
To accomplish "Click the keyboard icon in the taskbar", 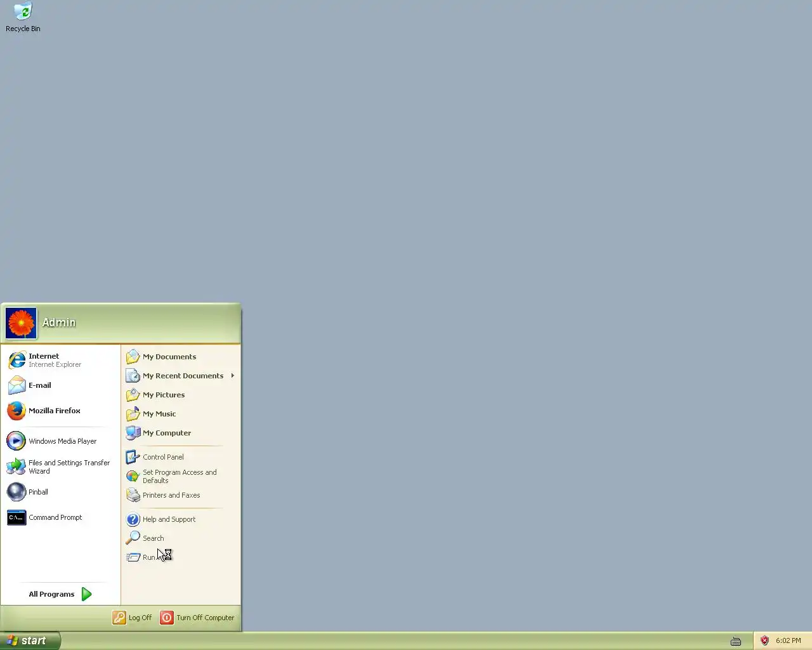I will click(736, 641).
